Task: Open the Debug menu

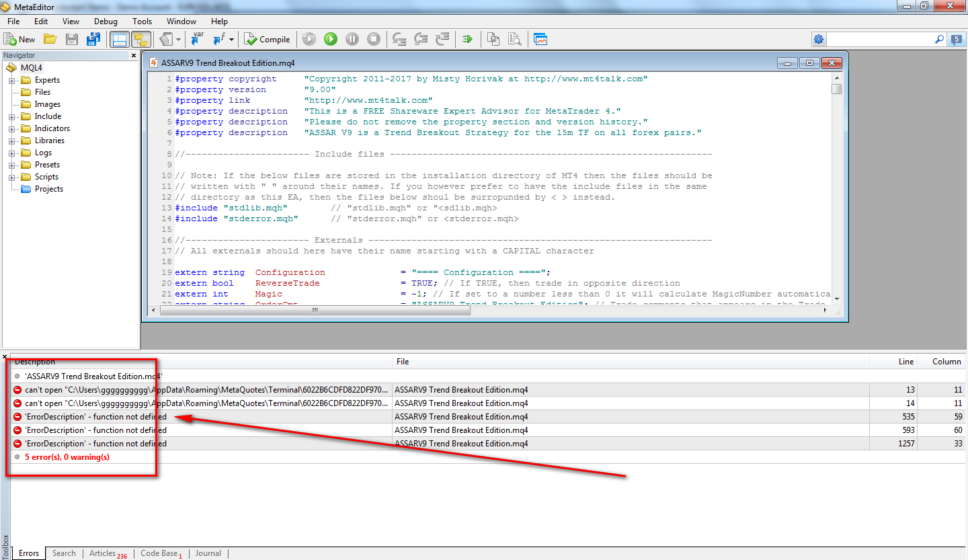Action: tap(106, 22)
